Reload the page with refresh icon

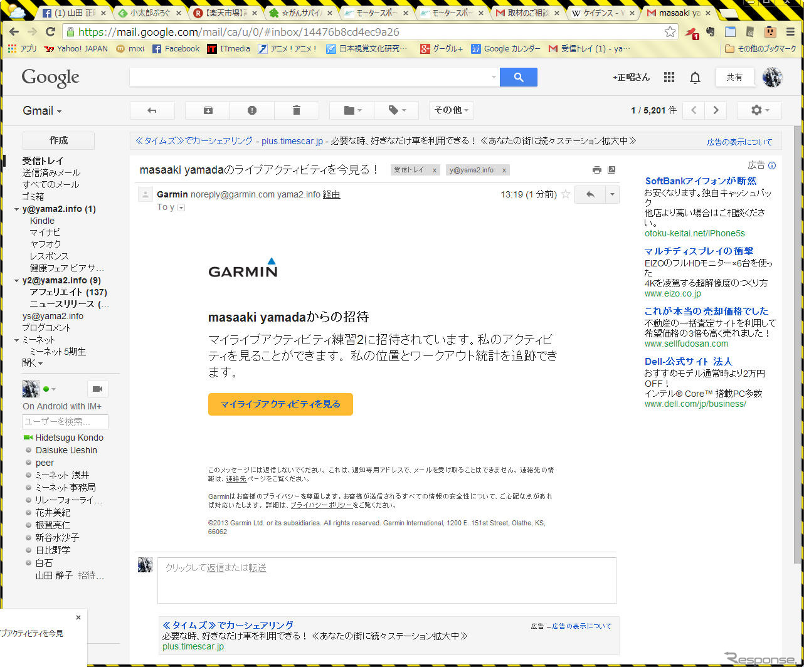click(51, 31)
